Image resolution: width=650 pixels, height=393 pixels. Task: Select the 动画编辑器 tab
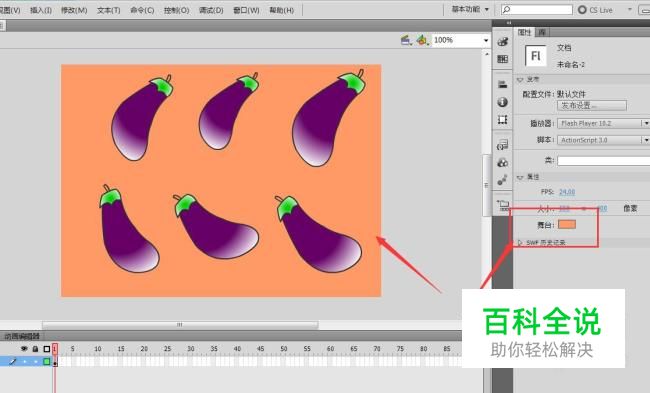coord(22,336)
